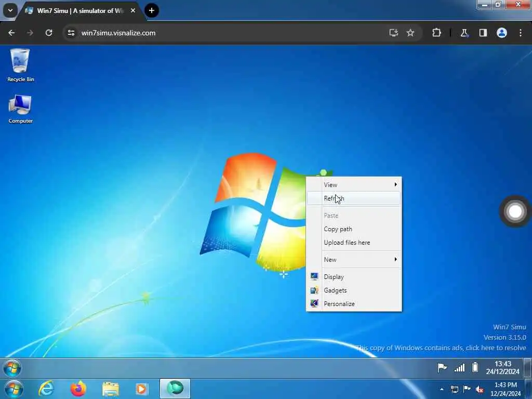
Task: Open the tab search dropdown arrow
Action: (10, 10)
